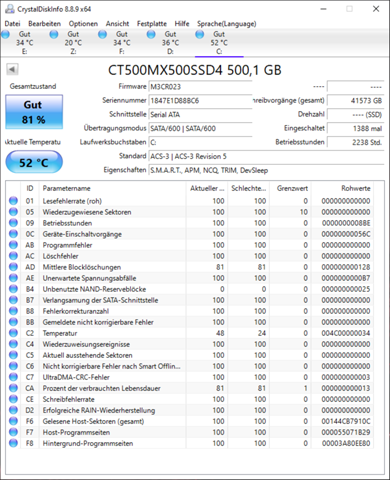Screen dimensions: 390x480
Task: Click the Grenzwert column header
Action: click(x=290, y=188)
